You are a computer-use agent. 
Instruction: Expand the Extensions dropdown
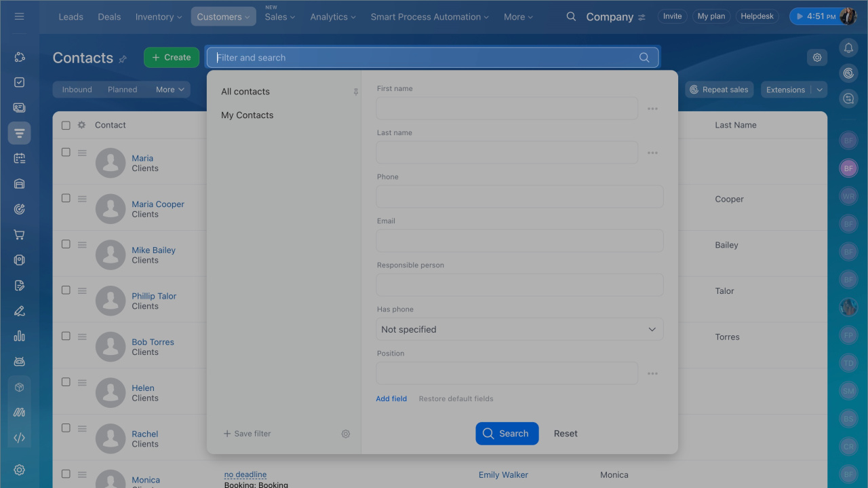819,90
